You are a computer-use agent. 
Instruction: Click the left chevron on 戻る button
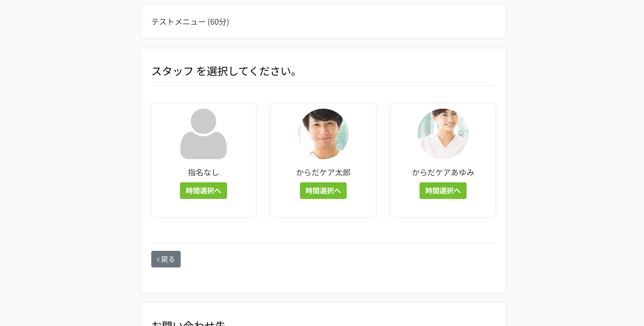click(x=158, y=259)
